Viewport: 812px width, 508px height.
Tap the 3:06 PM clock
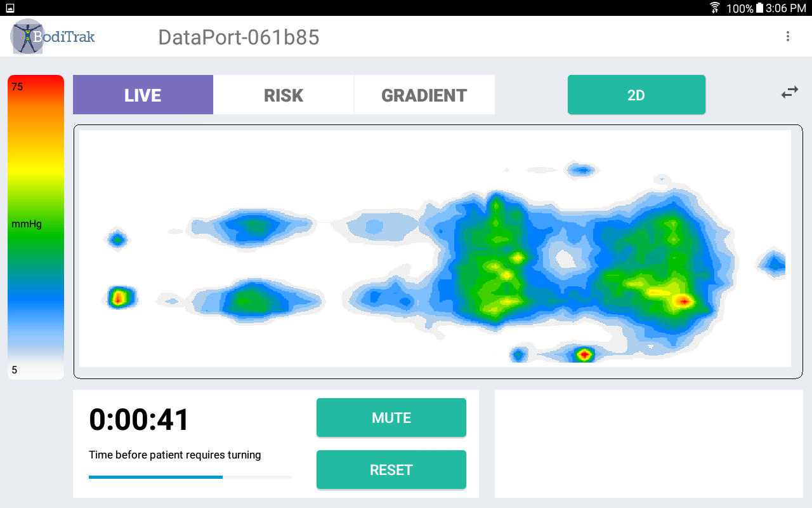click(x=785, y=8)
